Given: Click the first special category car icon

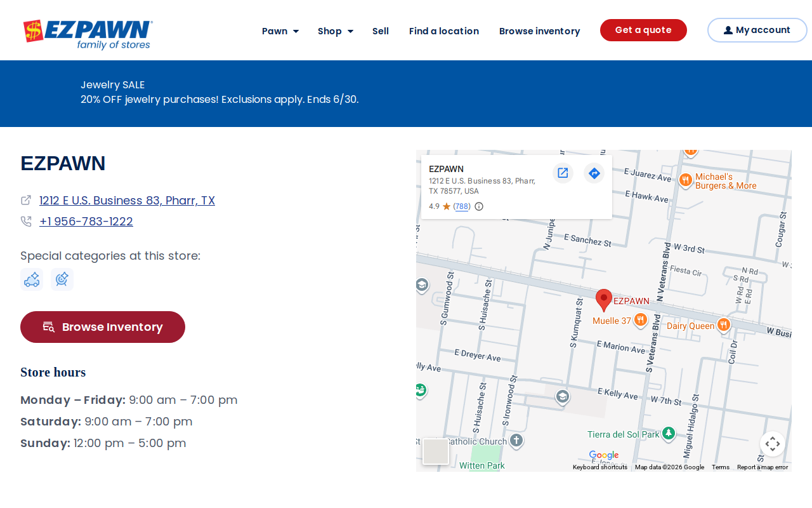Looking at the screenshot, I should pyautogui.click(x=32, y=279).
